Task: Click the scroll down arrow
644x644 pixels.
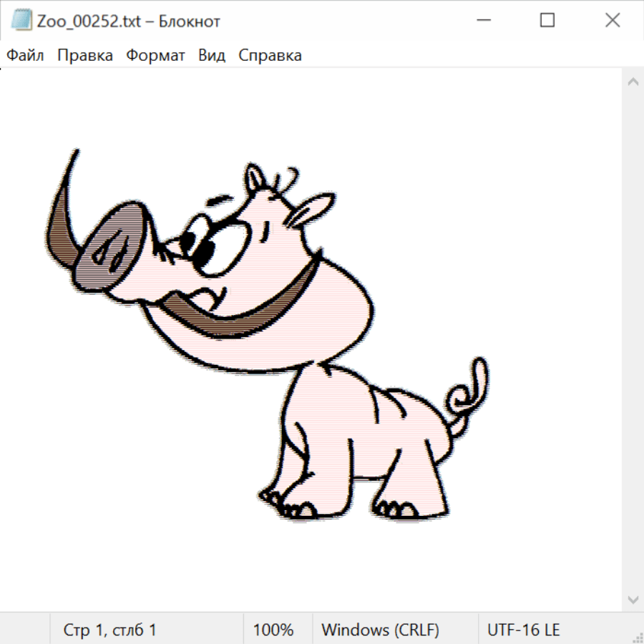Action: (633, 598)
